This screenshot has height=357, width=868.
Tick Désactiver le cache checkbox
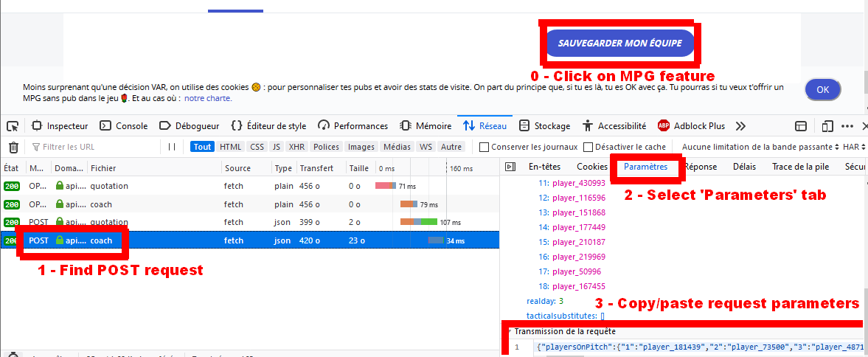[x=588, y=148]
